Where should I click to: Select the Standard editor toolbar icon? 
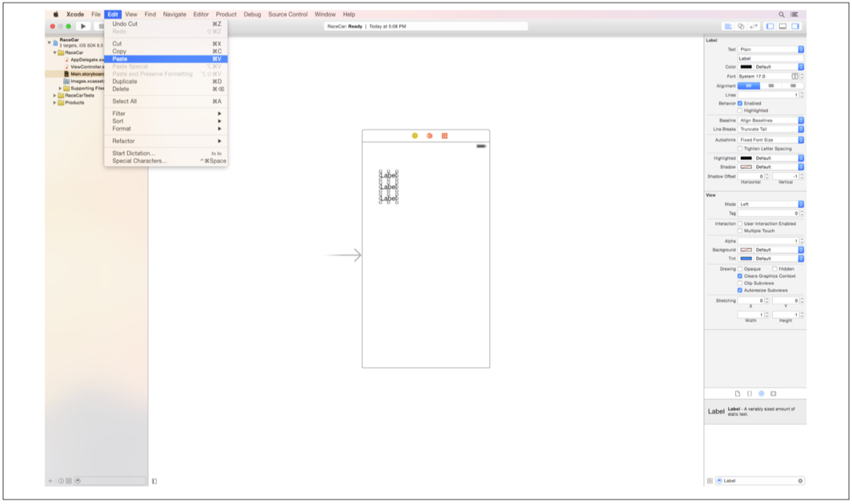[728, 26]
